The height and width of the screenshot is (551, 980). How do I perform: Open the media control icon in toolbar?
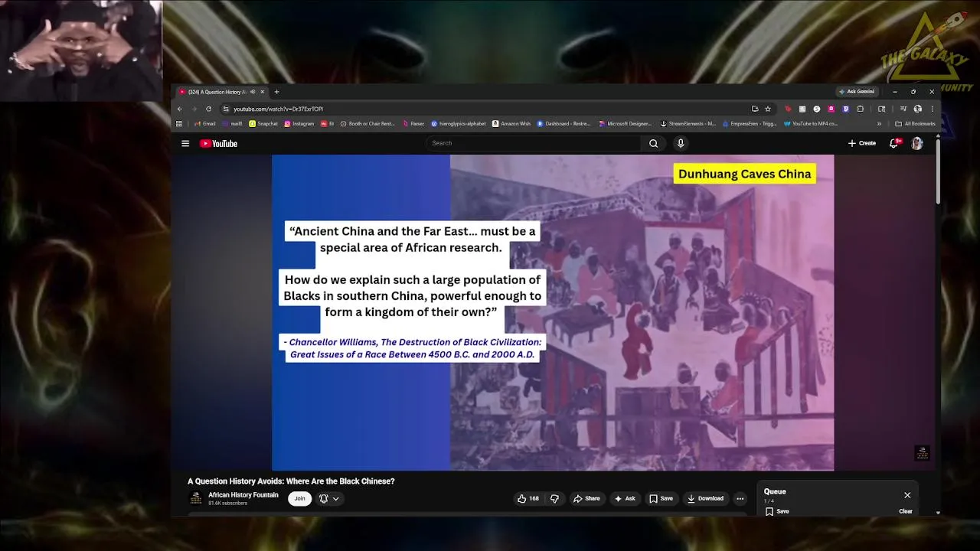tap(903, 109)
